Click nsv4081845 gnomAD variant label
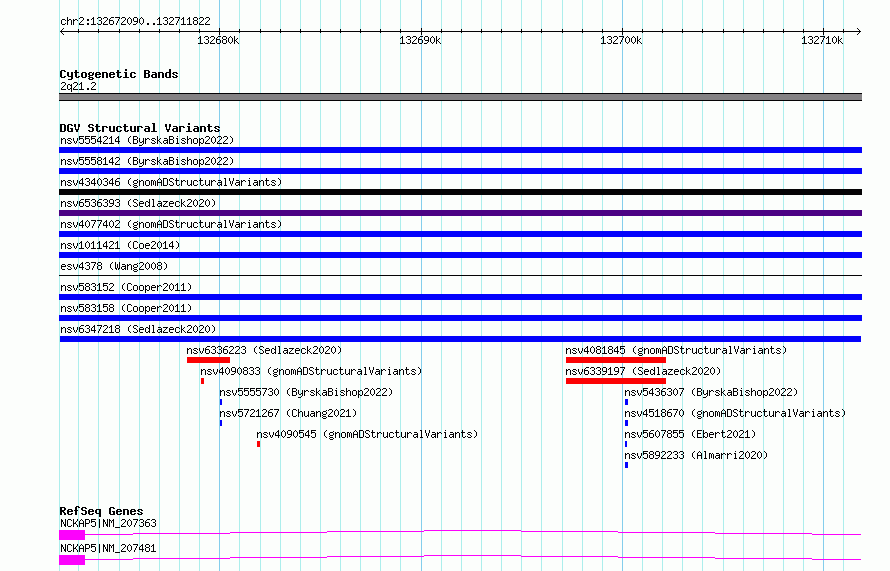Viewport: 890px width, 571px height. [676, 350]
